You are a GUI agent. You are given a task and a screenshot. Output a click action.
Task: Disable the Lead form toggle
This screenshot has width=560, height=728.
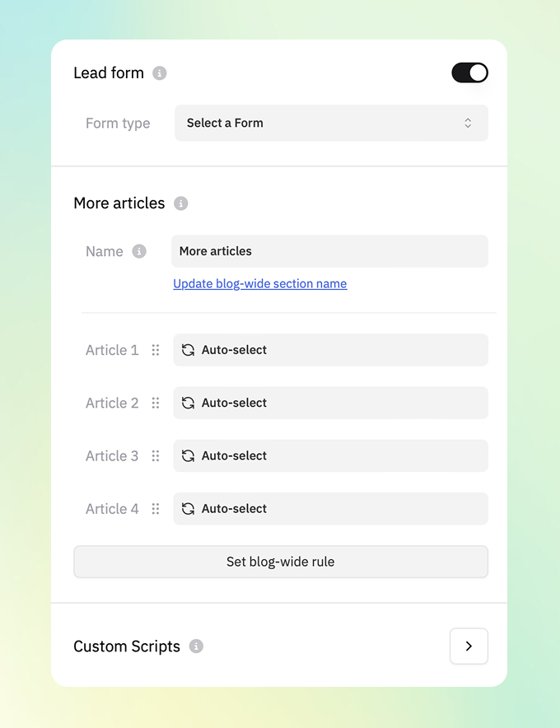(x=469, y=72)
